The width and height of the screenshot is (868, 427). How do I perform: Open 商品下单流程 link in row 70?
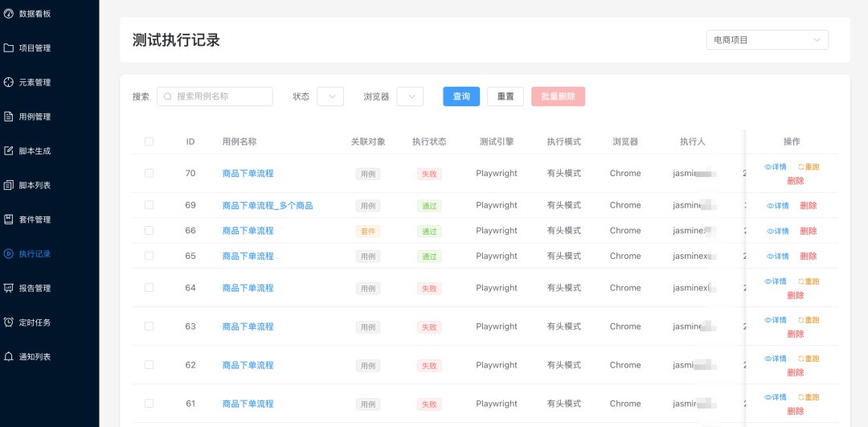click(x=248, y=174)
